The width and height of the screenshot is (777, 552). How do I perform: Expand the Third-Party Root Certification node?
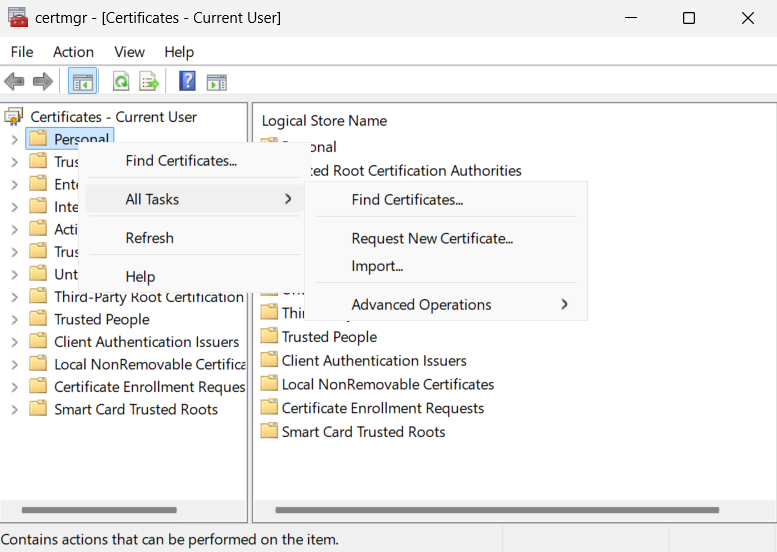tap(14, 297)
